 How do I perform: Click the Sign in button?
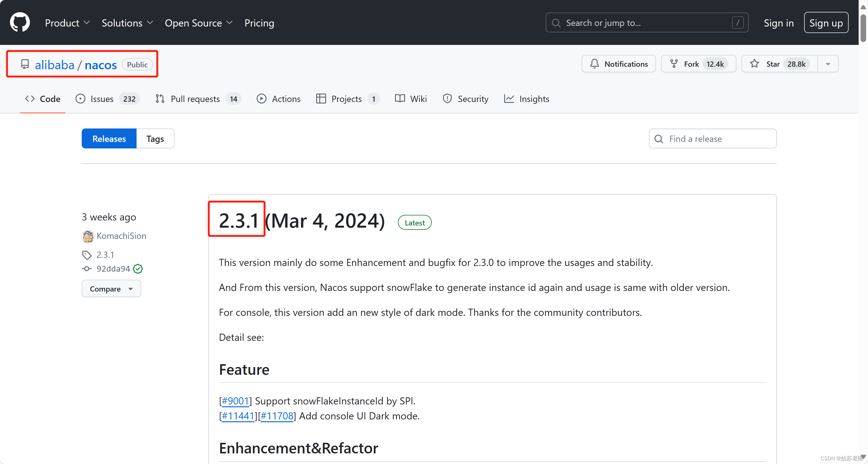(x=779, y=23)
